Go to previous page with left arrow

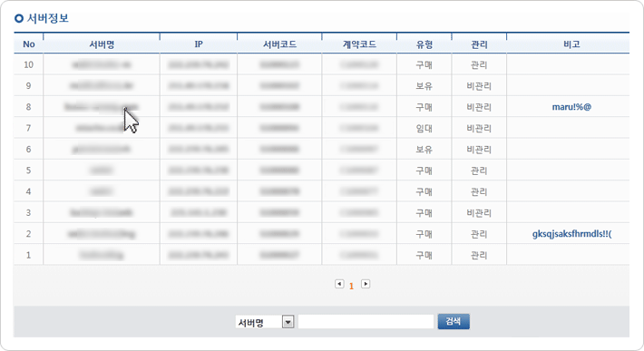[339, 284]
